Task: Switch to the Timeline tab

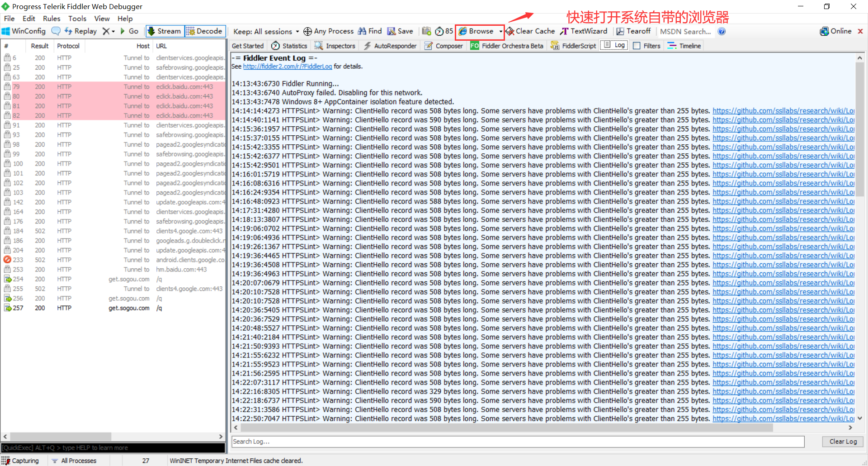Action: pos(684,46)
